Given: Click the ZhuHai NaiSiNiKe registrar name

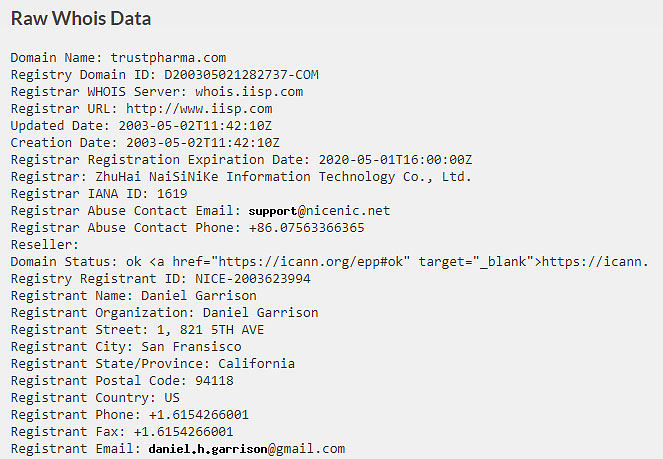Looking at the screenshot, I should (283, 177).
